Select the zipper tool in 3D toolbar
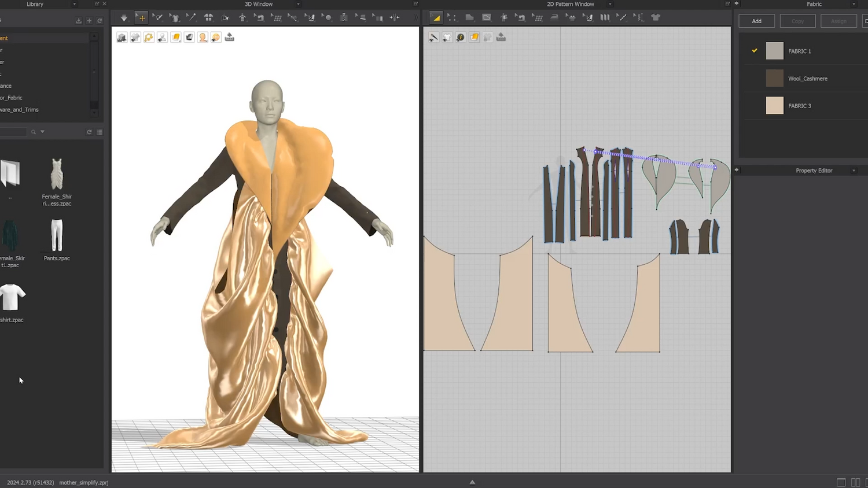The width and height of the screenshot is (868, 488). [343, 18]
